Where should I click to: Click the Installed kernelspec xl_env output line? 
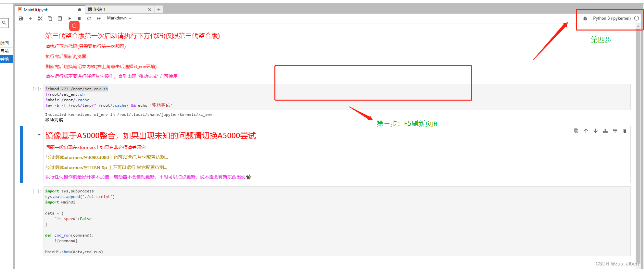coord(129,115)
